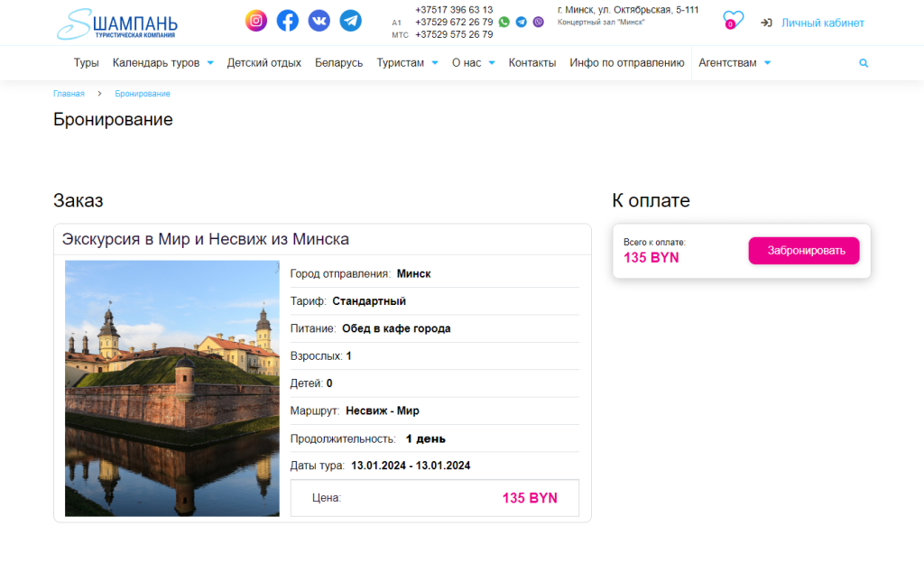Expand the О нас dropdown arrow
This screenshot has height=581, width=924.
pos(492,63)
